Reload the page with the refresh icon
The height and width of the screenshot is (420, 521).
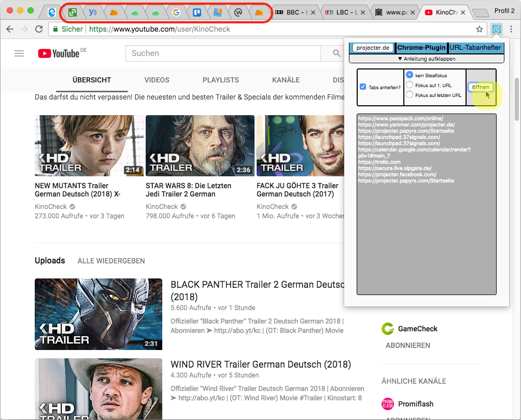click(39, 29)
